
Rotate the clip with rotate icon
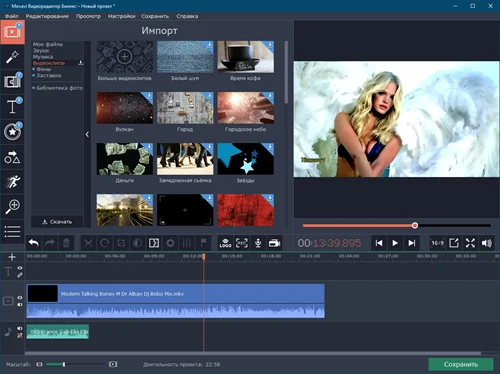click(x=105, y=243)
